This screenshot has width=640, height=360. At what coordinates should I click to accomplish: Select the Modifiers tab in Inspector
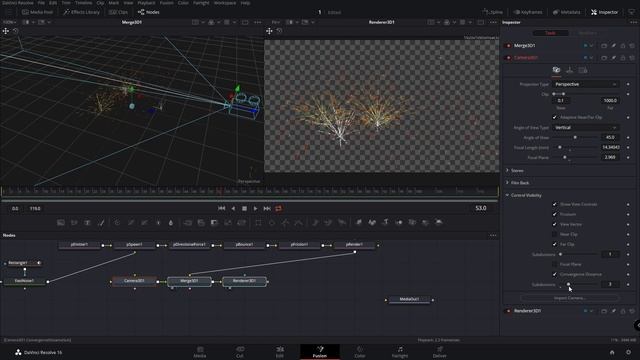(x=587, y=33)
